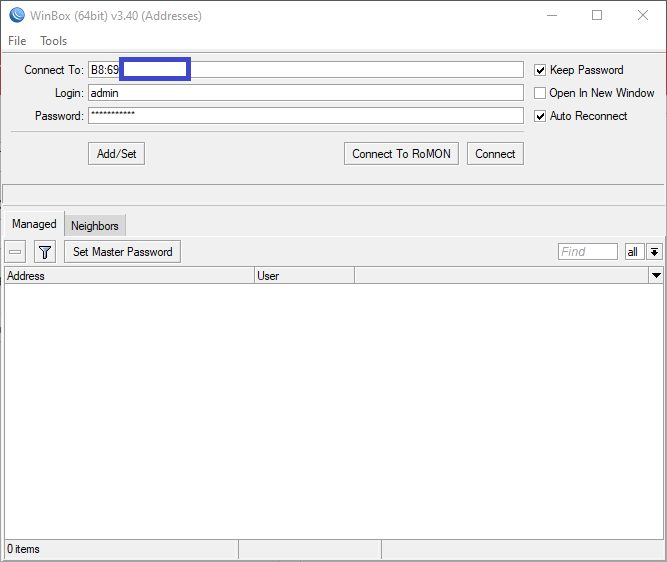The width and height of the screenshot is (667, 562).
Task: Open the filter funnel icon
Action: pyautogui.click(x=45, y=252)
